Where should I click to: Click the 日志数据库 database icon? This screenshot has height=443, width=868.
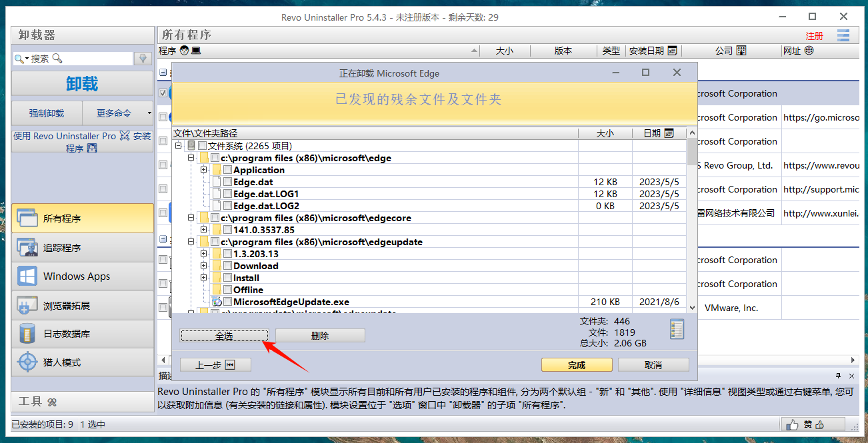pos(27,334)
